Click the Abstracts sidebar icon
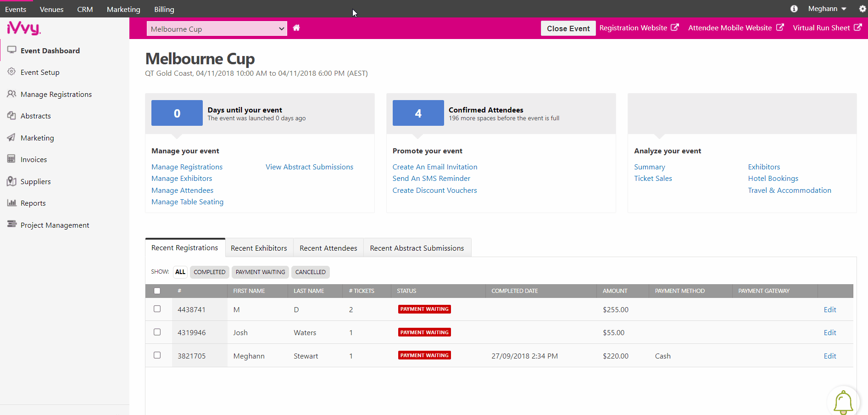 [x=11, y=115]
